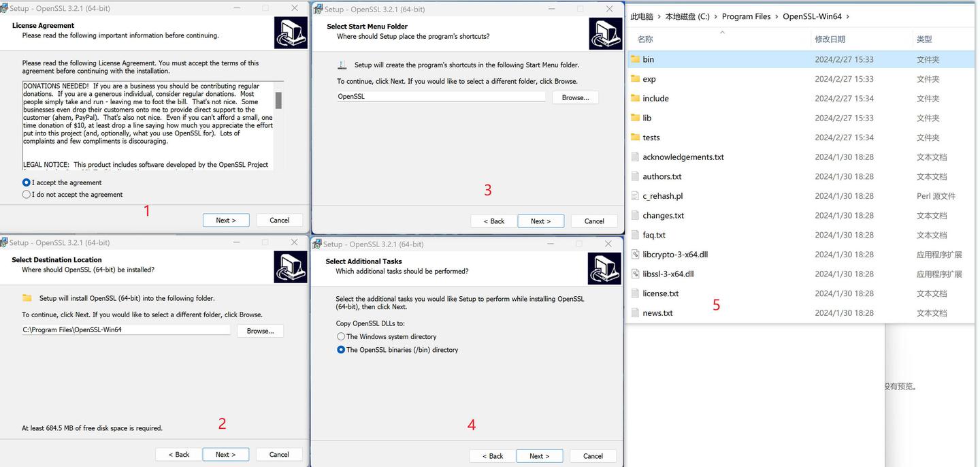Click the lib folder icon in Explorer
Image resolution: width=980 pixels, height=467 pixels.
(635, 118)
